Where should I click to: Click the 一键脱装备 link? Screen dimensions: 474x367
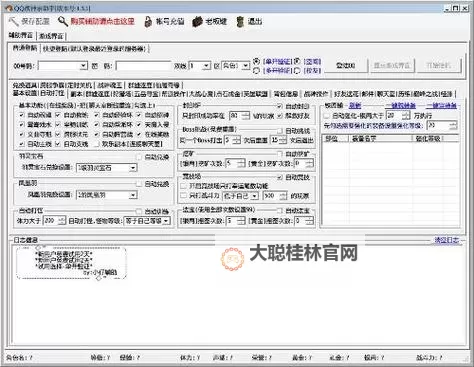[400, 106]
